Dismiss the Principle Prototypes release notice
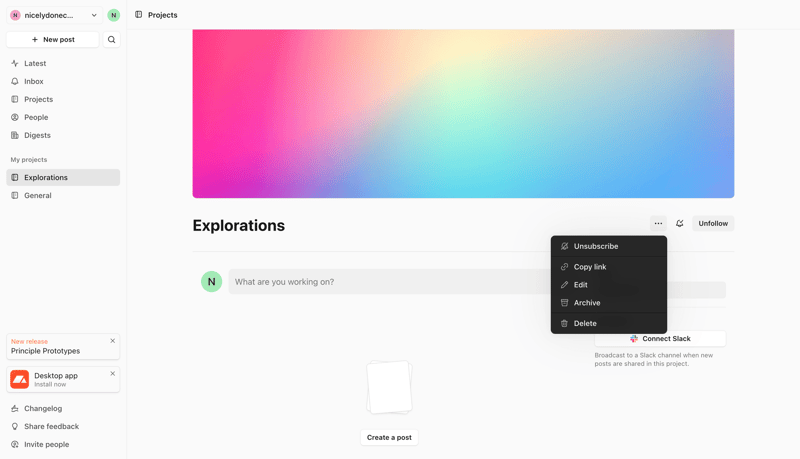Viewport: 800px width, 459px height. tap(113, 341)
